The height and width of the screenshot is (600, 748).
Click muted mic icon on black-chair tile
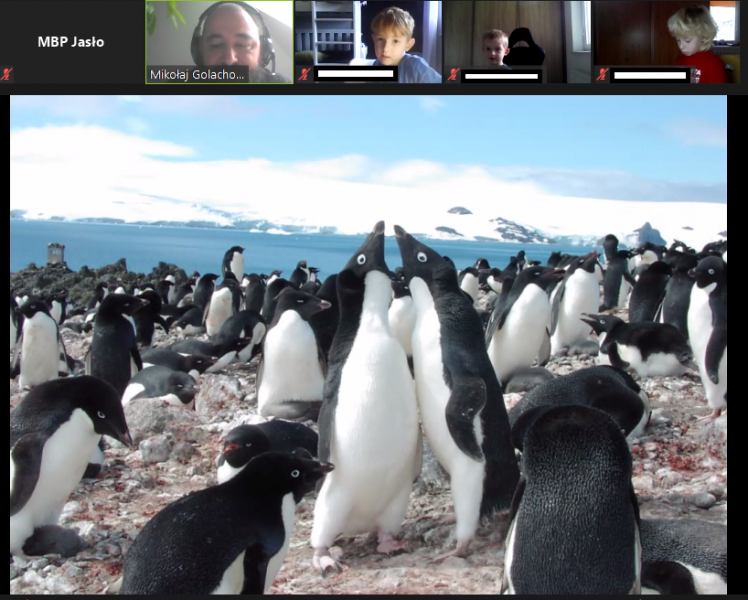pyautogui.click(x=453, y=74)
